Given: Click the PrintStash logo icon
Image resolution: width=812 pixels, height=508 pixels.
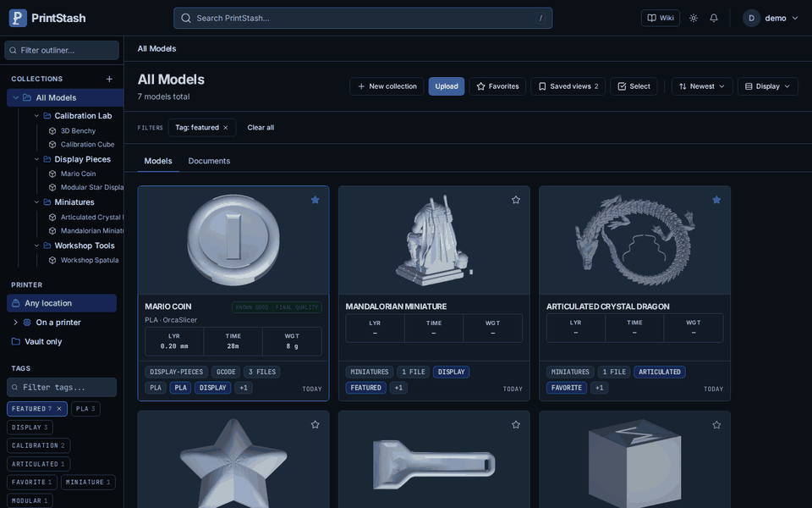Looking at the screenshot, I should (18, 18).
